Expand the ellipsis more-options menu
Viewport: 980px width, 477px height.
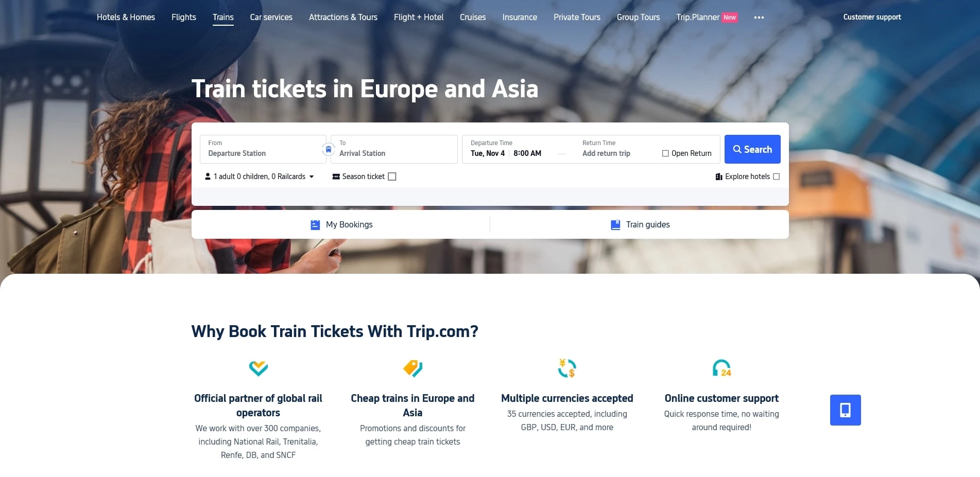pos(759,17)
